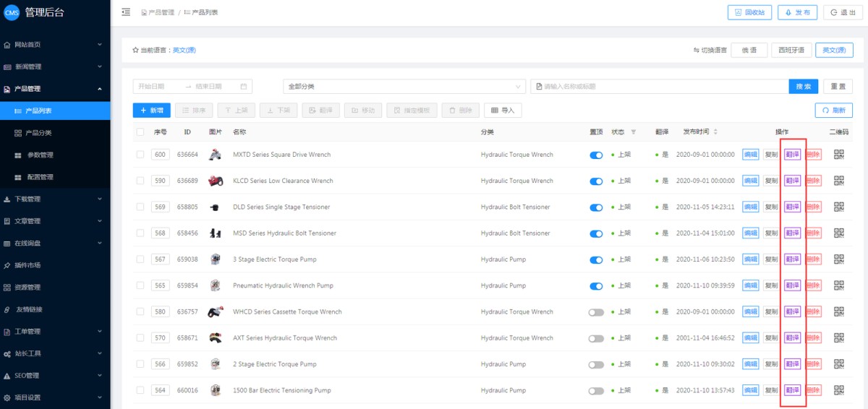868x409 pixels.
Task: Click the product name search input field
Action: pyautogui.click(x=662, y=87)
